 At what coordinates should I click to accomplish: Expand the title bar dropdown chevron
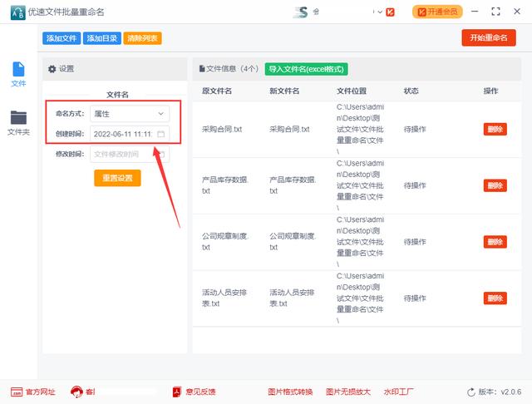[380, 12]
